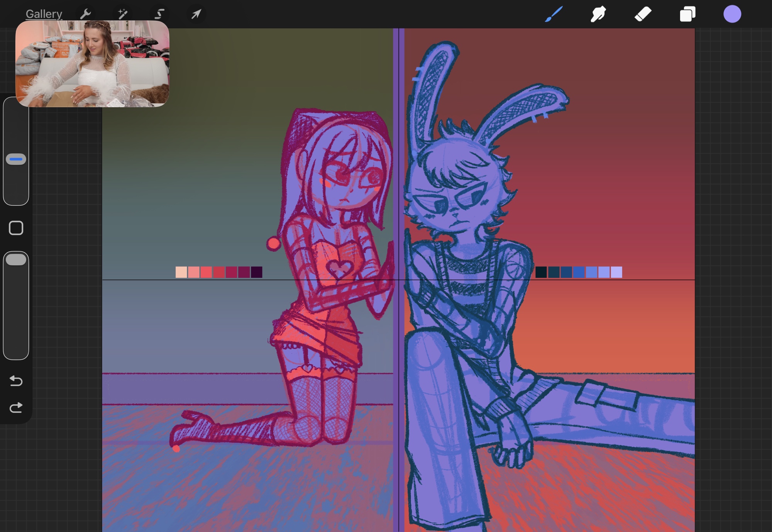Open the Layers panel
772x532 pixels.
pyautogui.click(x=687, y=14)
